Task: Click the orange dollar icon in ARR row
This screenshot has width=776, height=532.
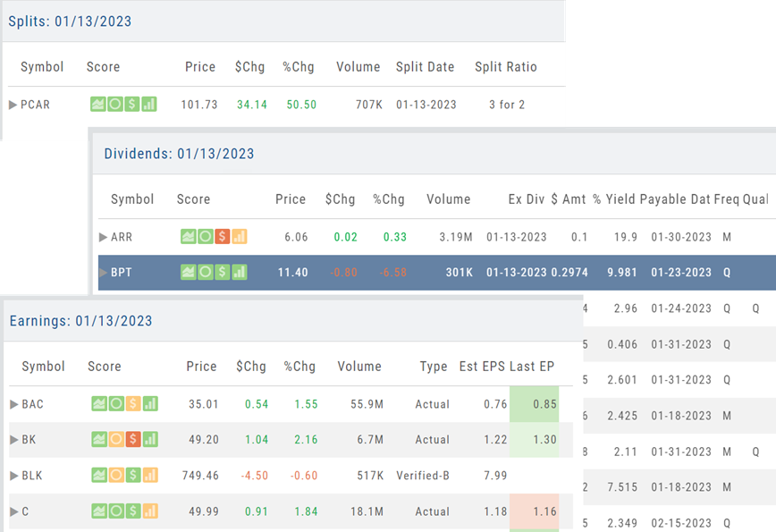Action: coord(223,237)
